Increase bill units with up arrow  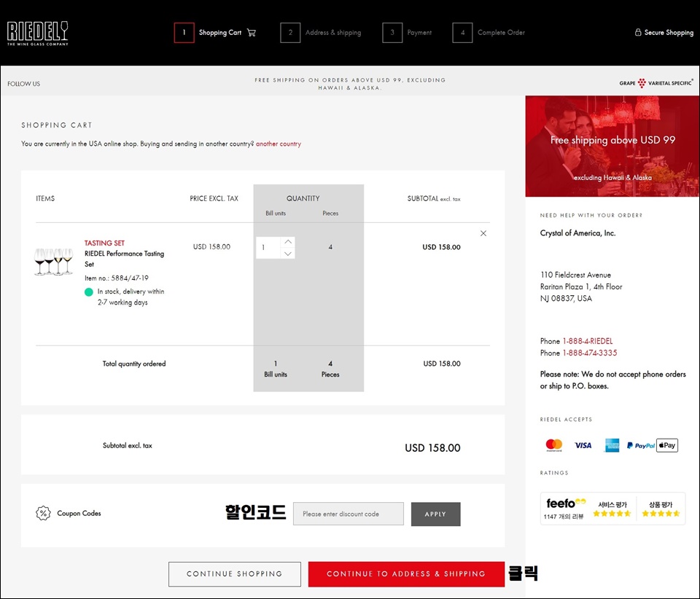pyautogui.click(x=288, y=242)
